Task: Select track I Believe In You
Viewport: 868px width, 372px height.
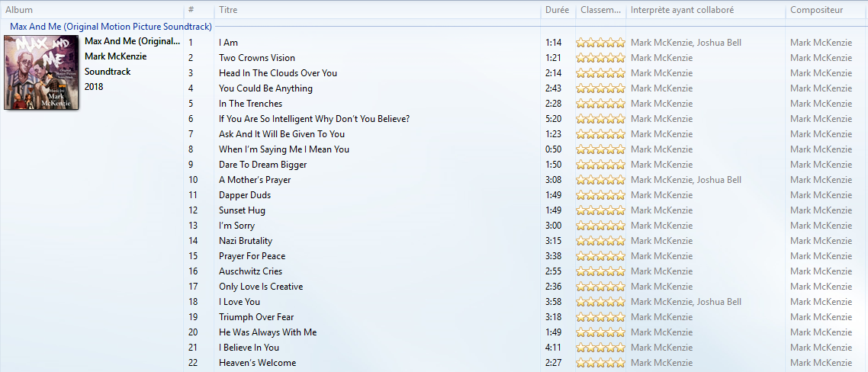Action: click(x=249, y=347)
